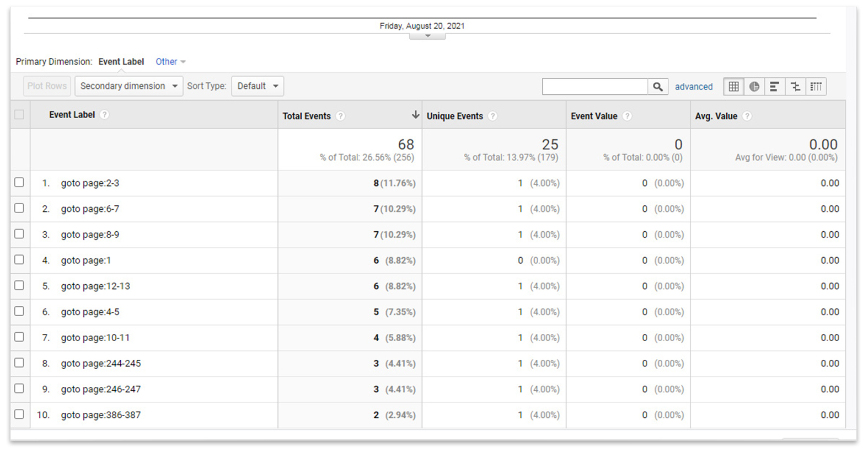Switch to Percentage pie chart view
The height and width of the screenshot is (452, 868).
click(754, 87)
